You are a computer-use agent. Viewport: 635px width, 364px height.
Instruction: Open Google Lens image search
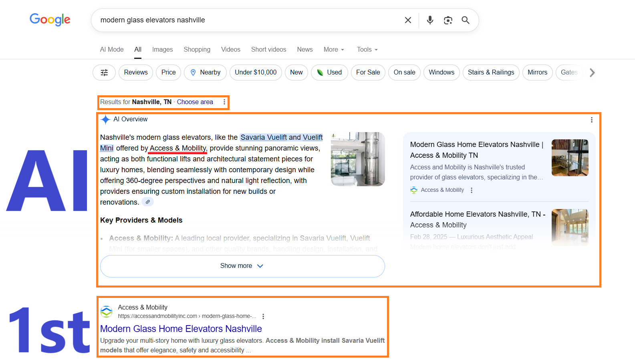click(448, 20)
